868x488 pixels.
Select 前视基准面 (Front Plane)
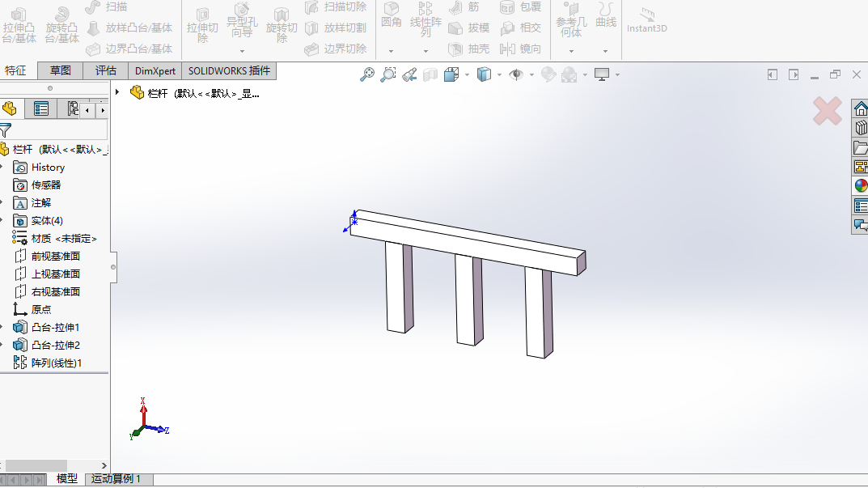pyautogui.click(x=47, y=256)
